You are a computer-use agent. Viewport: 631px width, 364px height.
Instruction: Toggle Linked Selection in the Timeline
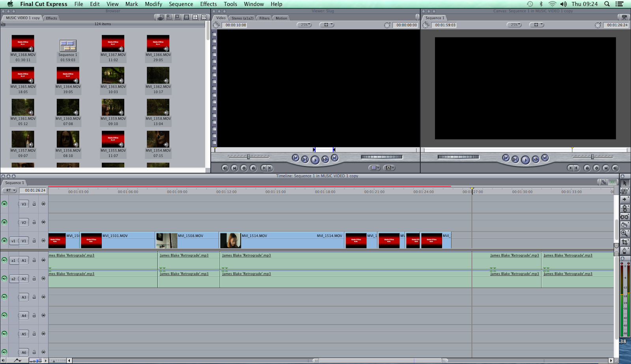click(x=604, y=182)
